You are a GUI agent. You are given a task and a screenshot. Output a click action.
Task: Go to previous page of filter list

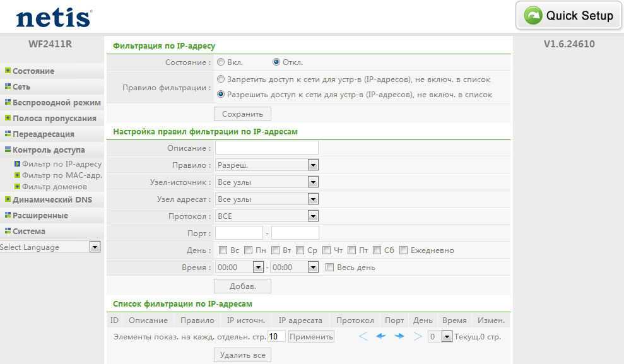[380, 336]
